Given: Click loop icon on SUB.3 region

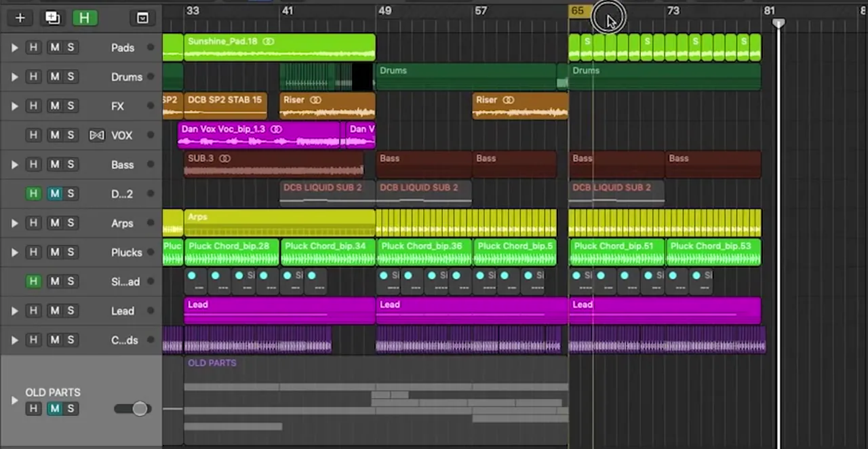Looking at the screenshot, I should pos(224,158).
